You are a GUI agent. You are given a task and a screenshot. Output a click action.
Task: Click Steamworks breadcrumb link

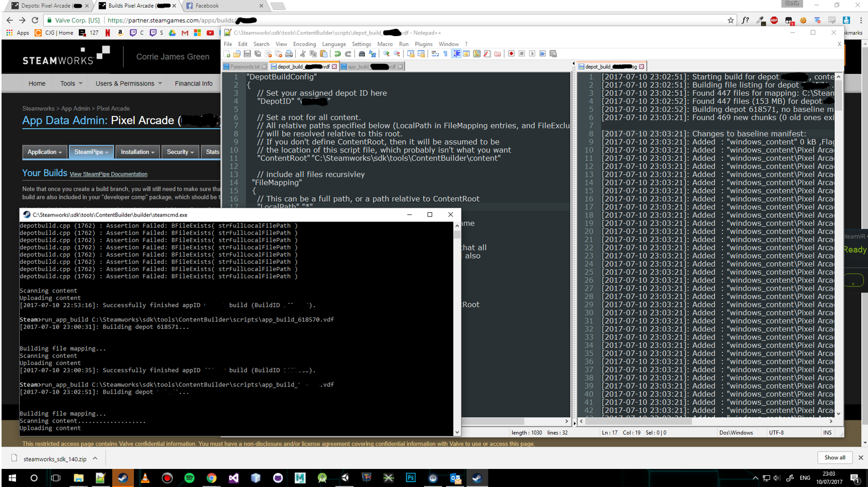point(38,109)
